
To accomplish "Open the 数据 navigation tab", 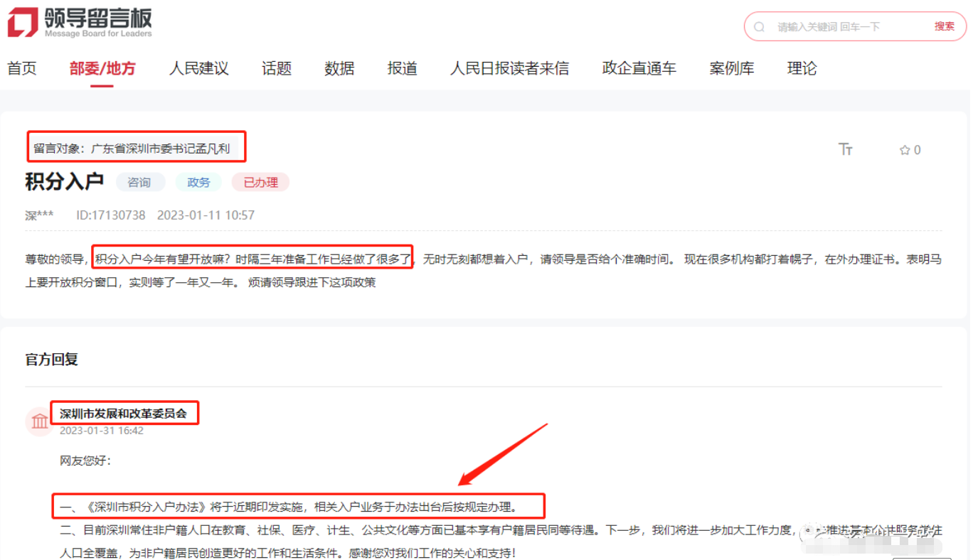I will click(339, 68).
